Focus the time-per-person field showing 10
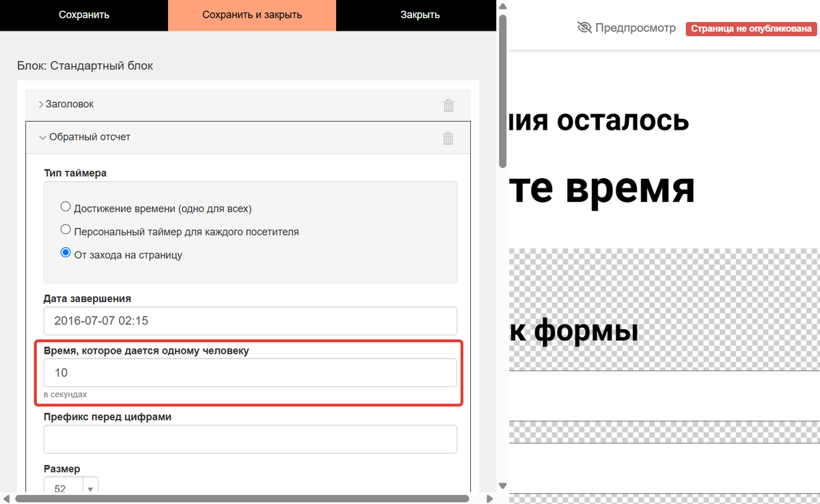820x504 pixels. pos(250,373)
